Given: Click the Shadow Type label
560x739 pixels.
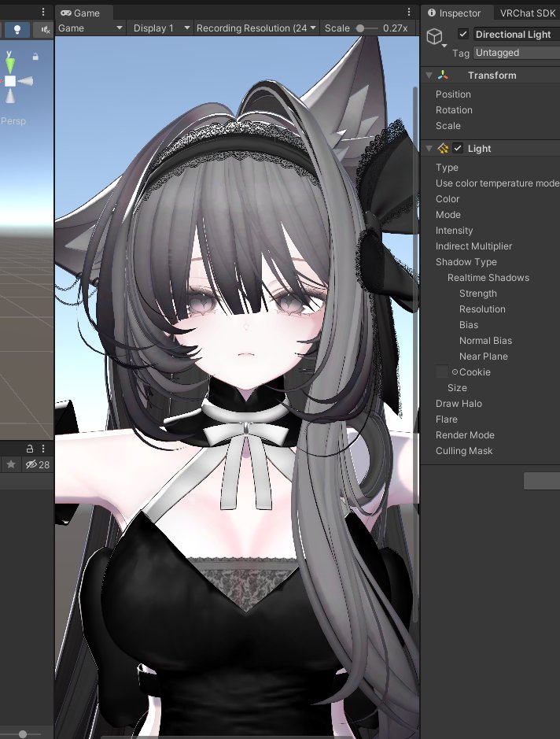Looking at the screenshot, I should click(466, 262).
